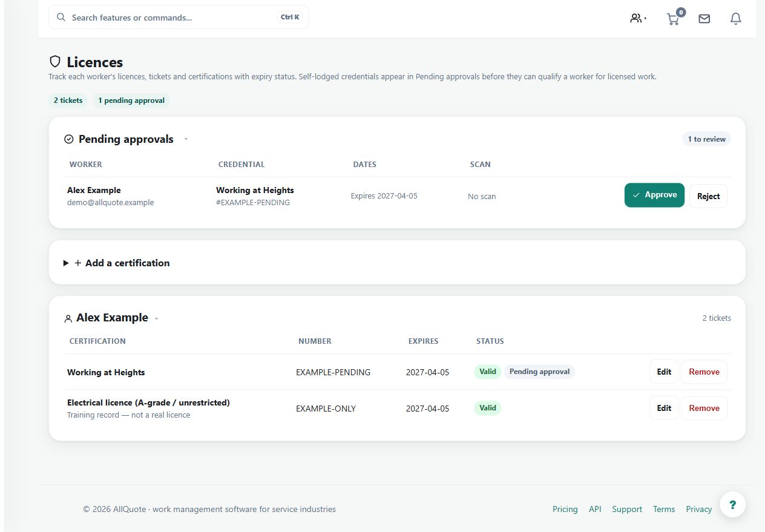This screenshot has height=532, width=765.
Task: Click the Training record — not a real licence note
Action: pyautogui.click(x=129, y=415)
